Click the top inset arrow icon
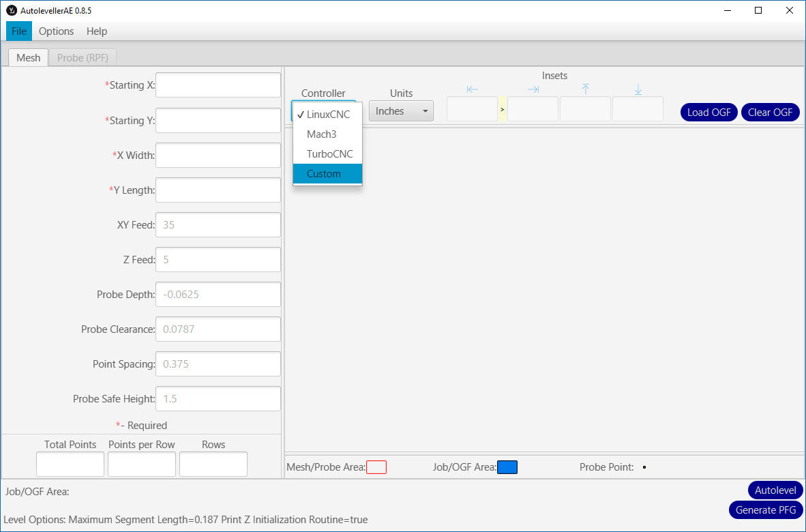 [585, 90]
